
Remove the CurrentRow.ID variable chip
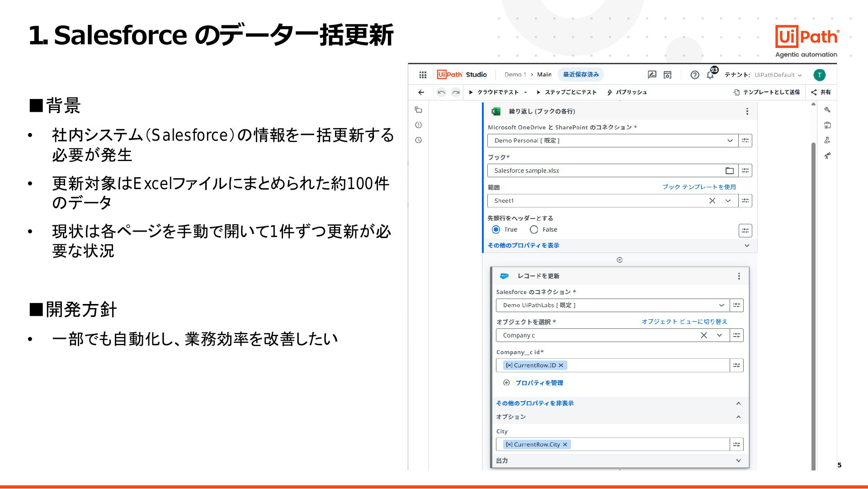pyautogui.click(x=561, y=366)
